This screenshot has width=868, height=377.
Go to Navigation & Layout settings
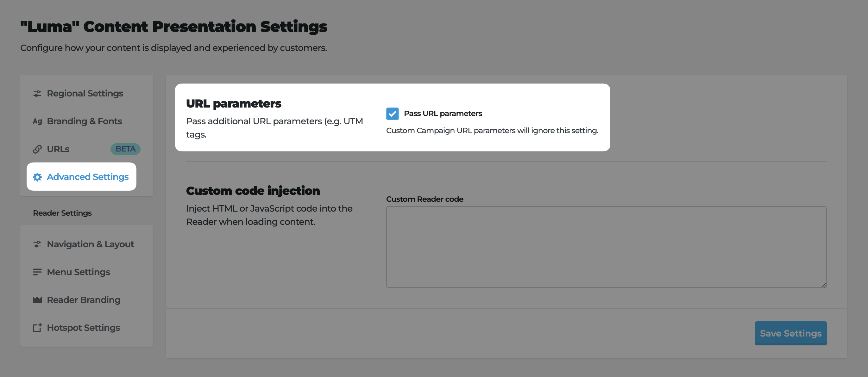tap(90, 244)
